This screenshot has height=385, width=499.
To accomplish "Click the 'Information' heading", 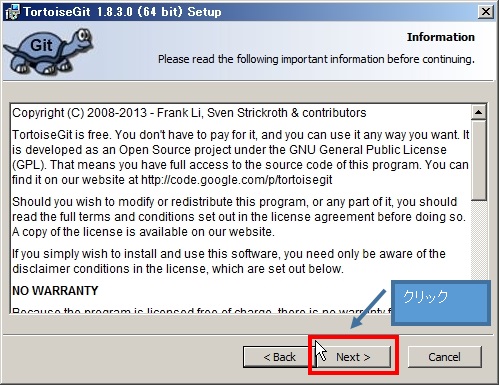I will coord(440,37).
